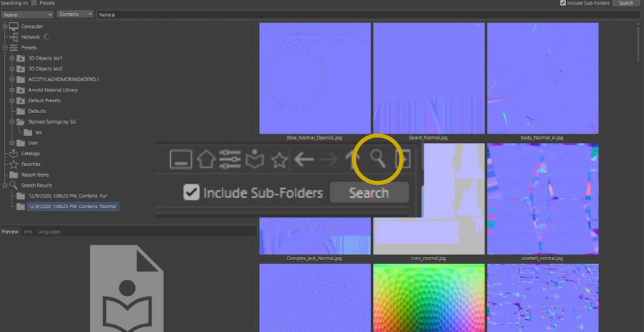Click the open folder icon for Stylised Springs
This screenshot has width=644, height=332.
21,122
